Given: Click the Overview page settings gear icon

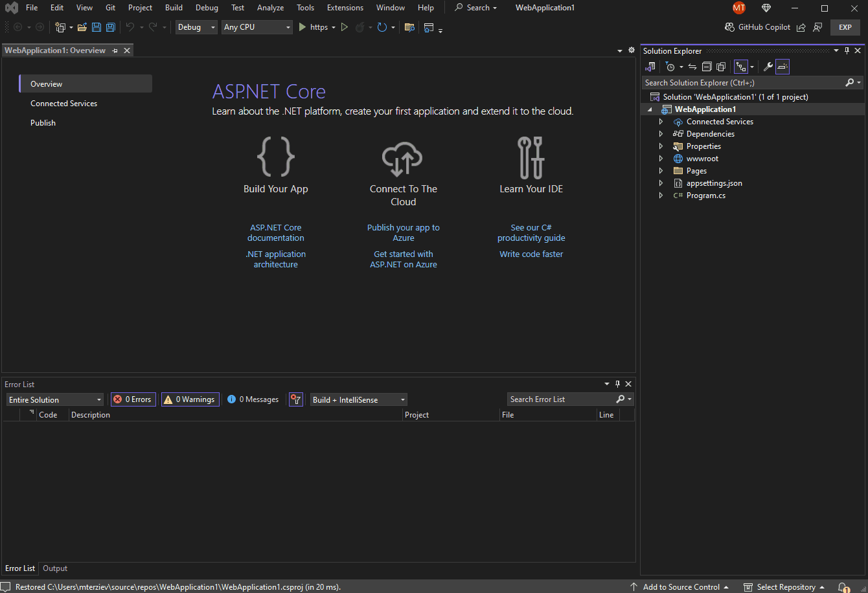Looking at the screenshot, I should pyautogui.click(x=632, y=50).
